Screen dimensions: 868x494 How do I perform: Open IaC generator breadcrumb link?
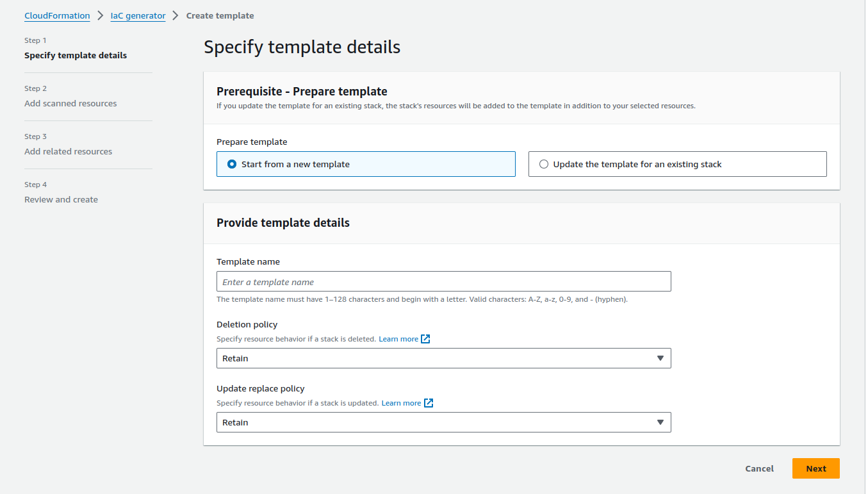tap(138, 15)
